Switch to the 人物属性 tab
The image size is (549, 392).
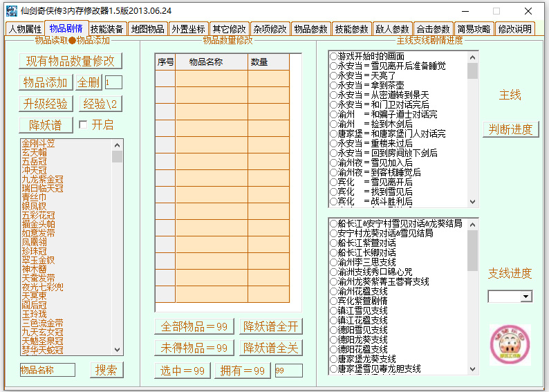pos(25,29)
